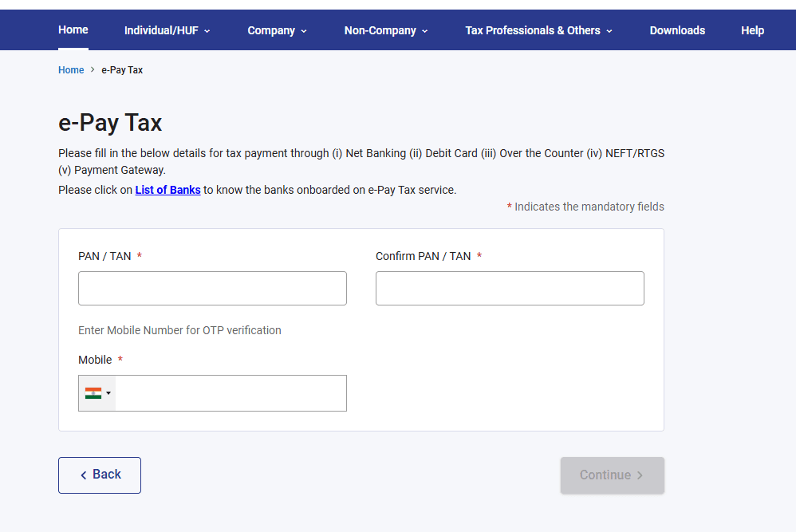
Task: Click the India flag icon
Action: point(93,393)
